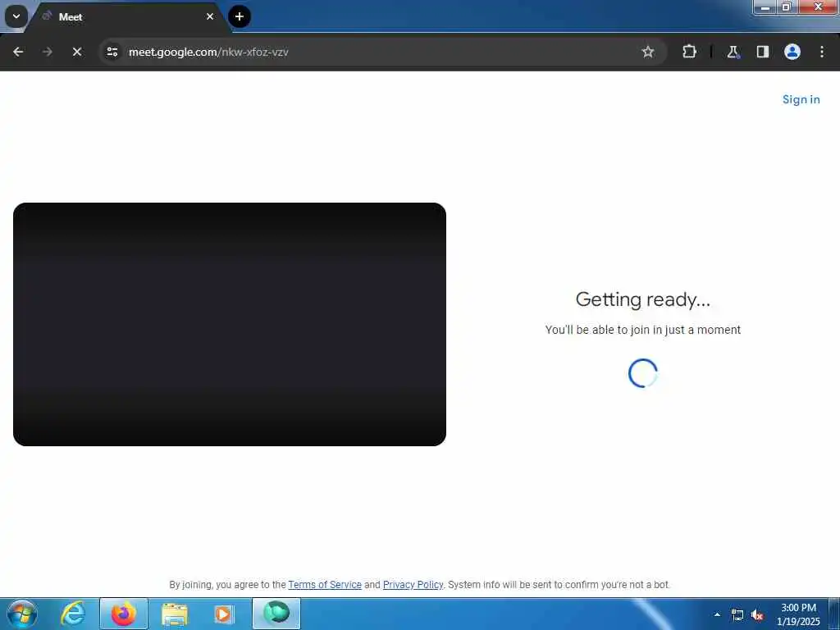This screenshot has height=630, width=840.
Task: Select the active green browser taskbar icon
Action: [x=276, y=614]
